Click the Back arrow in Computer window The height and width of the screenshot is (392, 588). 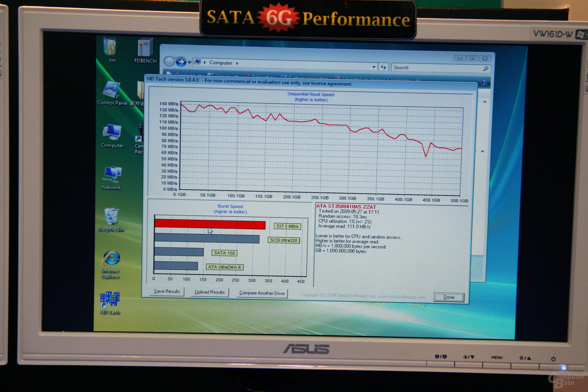tap(169, 62)
